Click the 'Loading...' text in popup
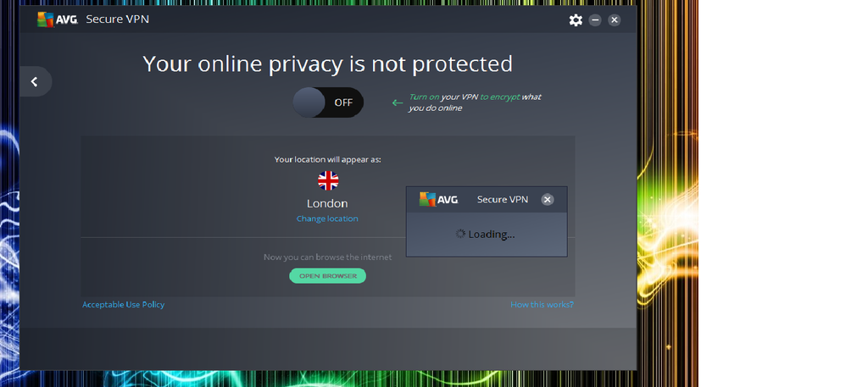868x387 pixels. pyautogui.click(x=492, y=235)
